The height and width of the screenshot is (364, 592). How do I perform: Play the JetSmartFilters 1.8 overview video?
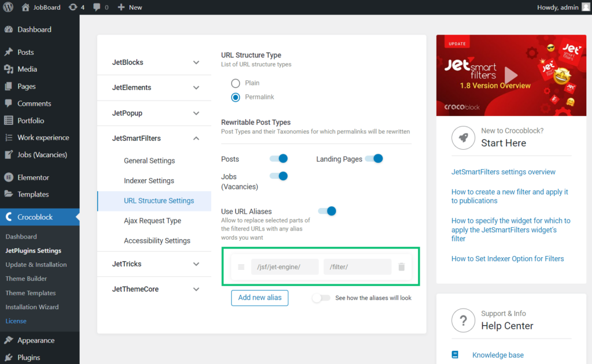coord(511,75)
